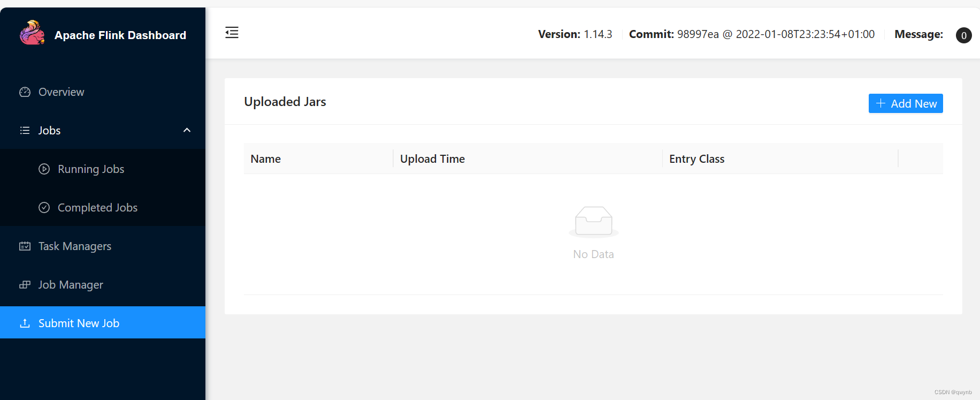Viewport: 980px width, 400px height.
Task: Click the Running Jobs play-circle icon
Action: point(44,169)
